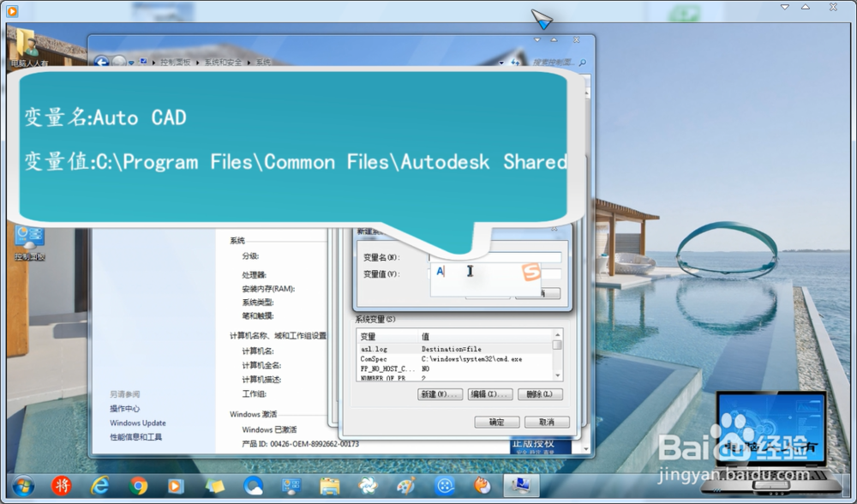Expand the 系统和安全 breadcrumb arrow
Image resolution: width=857 pixels, height=504 pixels.
click(x=249, y=63)
